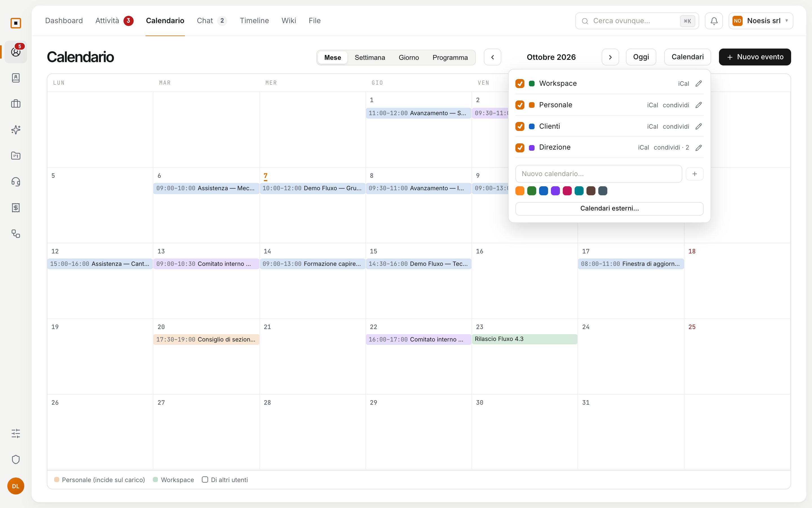Open the Noesis srl workspace dropdown

[x=761, y=21]
